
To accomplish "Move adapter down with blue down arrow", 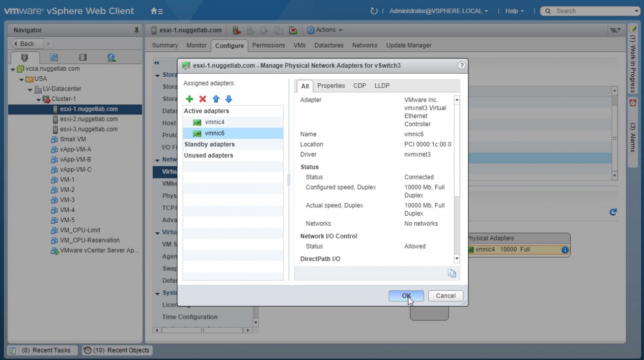I will 229,99.
